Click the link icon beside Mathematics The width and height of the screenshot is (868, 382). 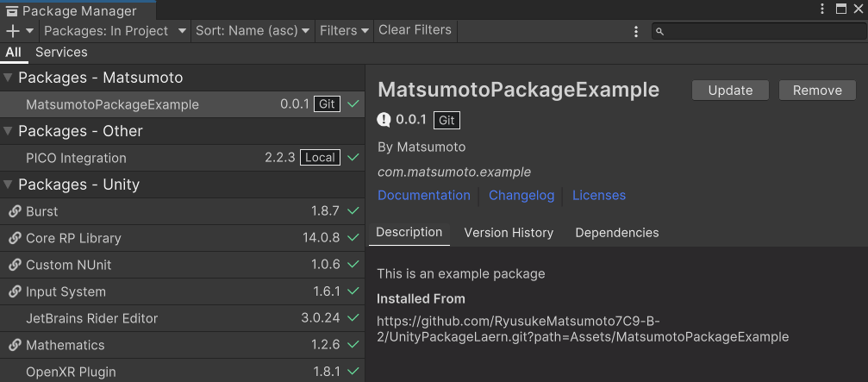15,345
